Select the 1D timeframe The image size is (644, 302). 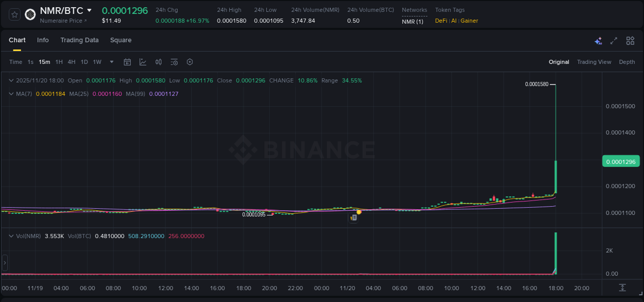pos(84,62)
